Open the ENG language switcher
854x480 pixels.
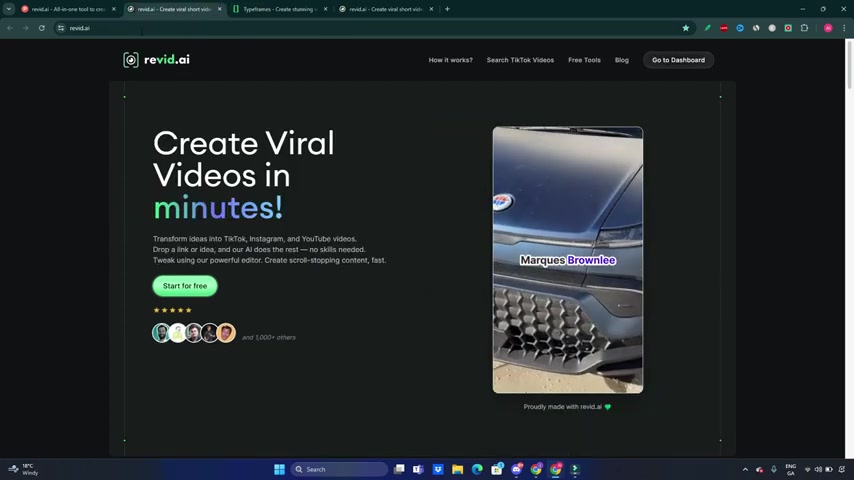point(790,469)
